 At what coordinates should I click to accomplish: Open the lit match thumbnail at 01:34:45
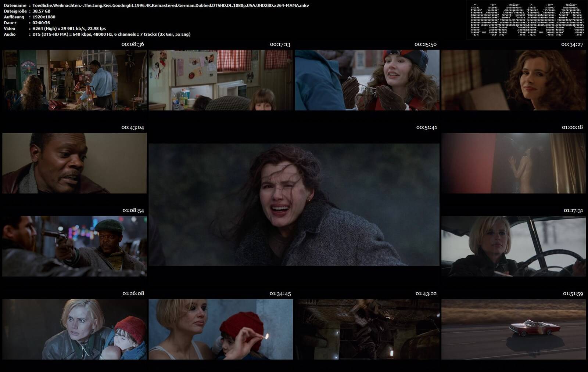pos(221,329)
